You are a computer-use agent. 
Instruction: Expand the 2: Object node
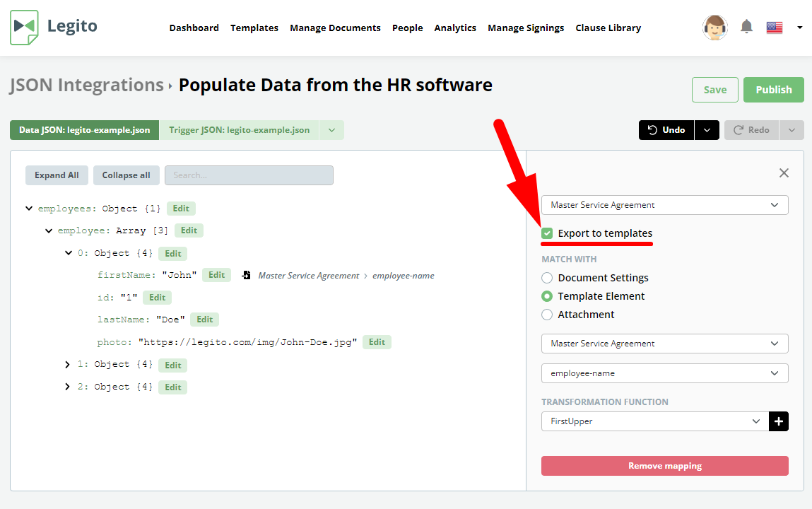pyautogui.click(x=67, y=387)
